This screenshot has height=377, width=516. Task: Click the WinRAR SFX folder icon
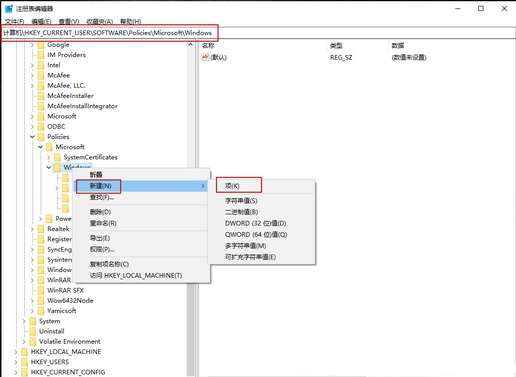tap(41, 290)
